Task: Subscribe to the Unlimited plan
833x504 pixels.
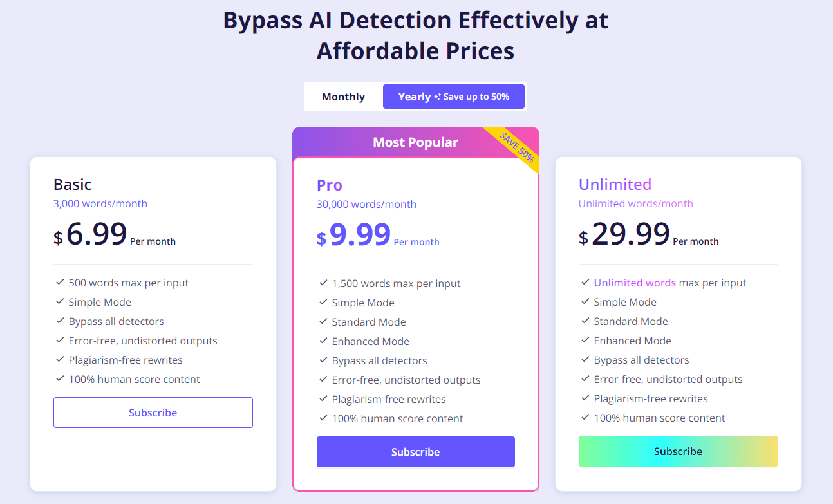Action: 678,451
